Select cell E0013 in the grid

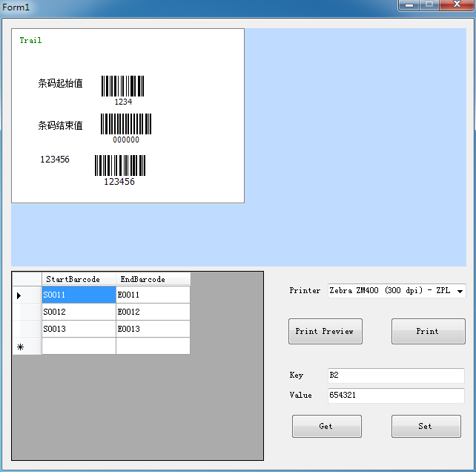click(153, 329)
